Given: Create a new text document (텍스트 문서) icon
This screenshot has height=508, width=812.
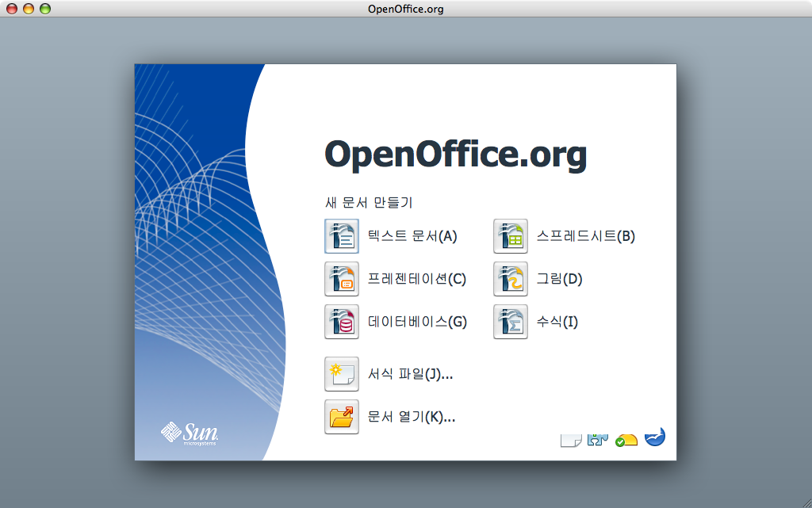Looking at the screenshot, I should tap(342, 236).
